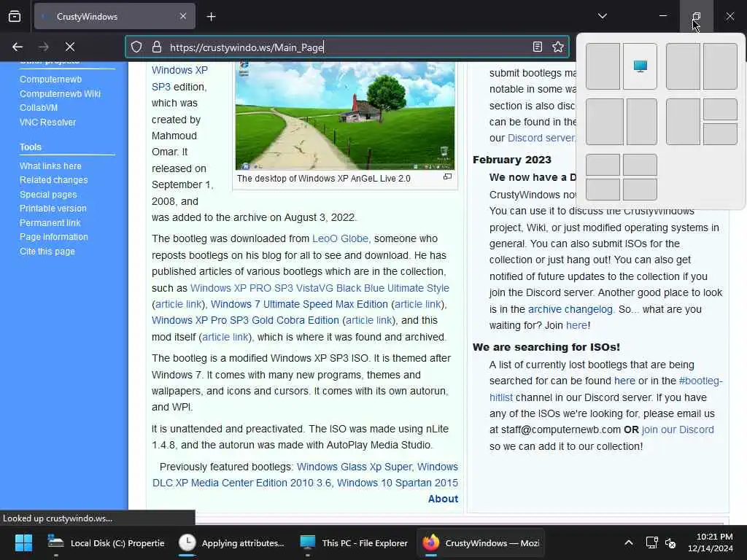747x560 pixels.
Task: Open the clock showing 10:21 PM
Action: click(711, 542)
